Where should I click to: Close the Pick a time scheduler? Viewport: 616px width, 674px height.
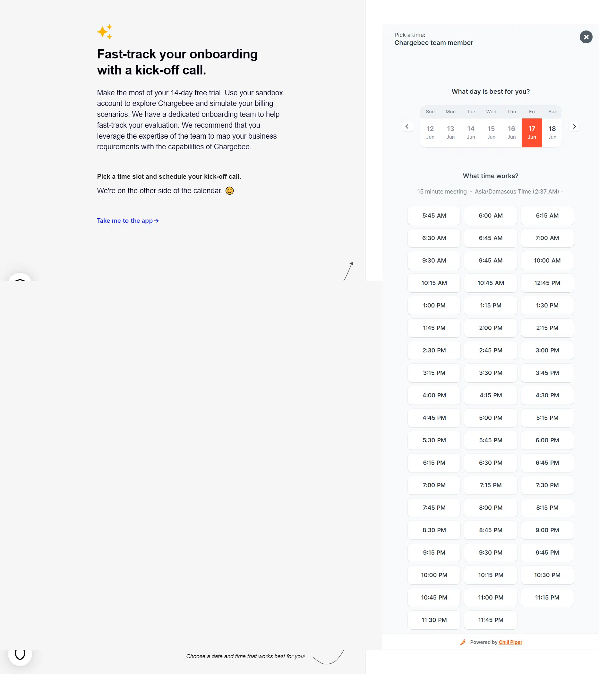pyautogui.click(x=586, y=37)
